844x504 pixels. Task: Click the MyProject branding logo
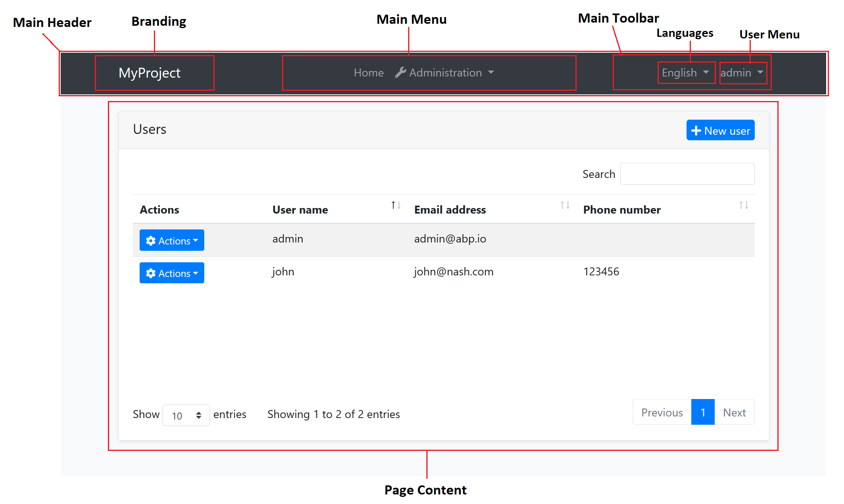point(150,73)
